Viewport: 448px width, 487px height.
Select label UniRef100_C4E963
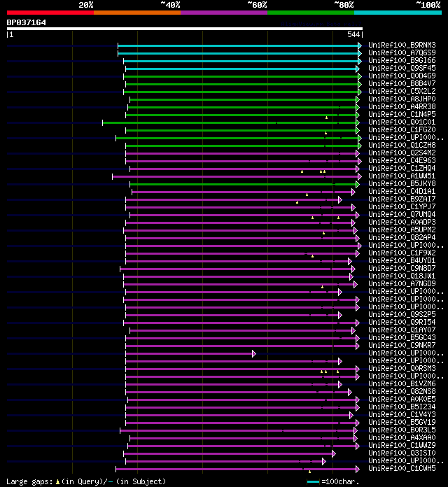point(402,161)
